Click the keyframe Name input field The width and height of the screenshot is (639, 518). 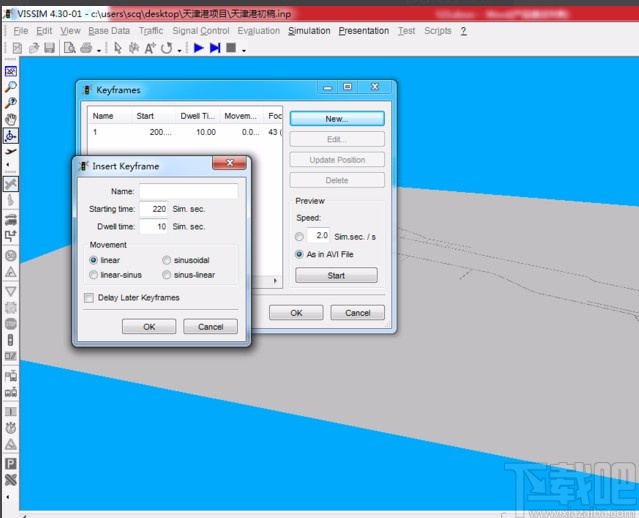point(188,191)
